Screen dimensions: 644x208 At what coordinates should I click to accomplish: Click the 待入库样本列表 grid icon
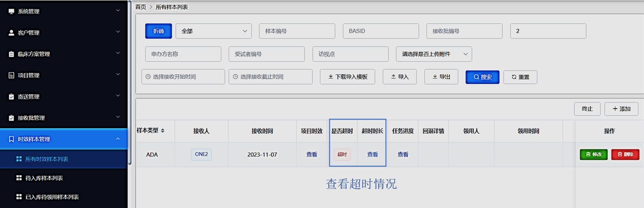(19, 178)
